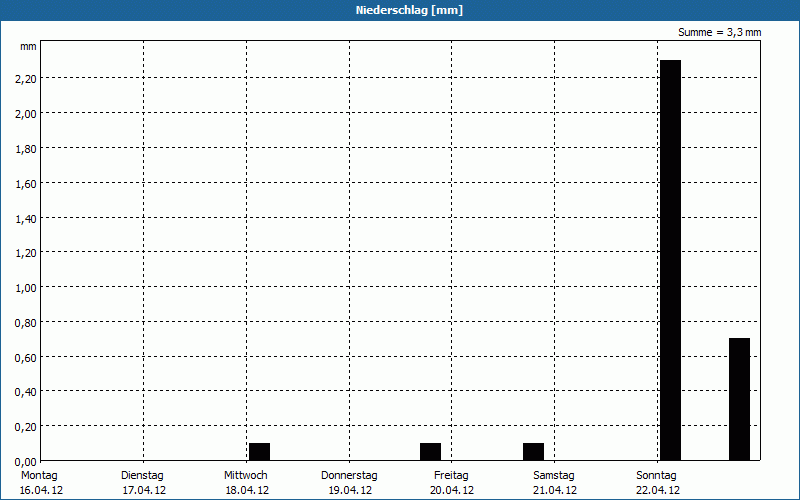800x500 pixels.
Task: Click the Dienstag axis label
Action: 142,475
